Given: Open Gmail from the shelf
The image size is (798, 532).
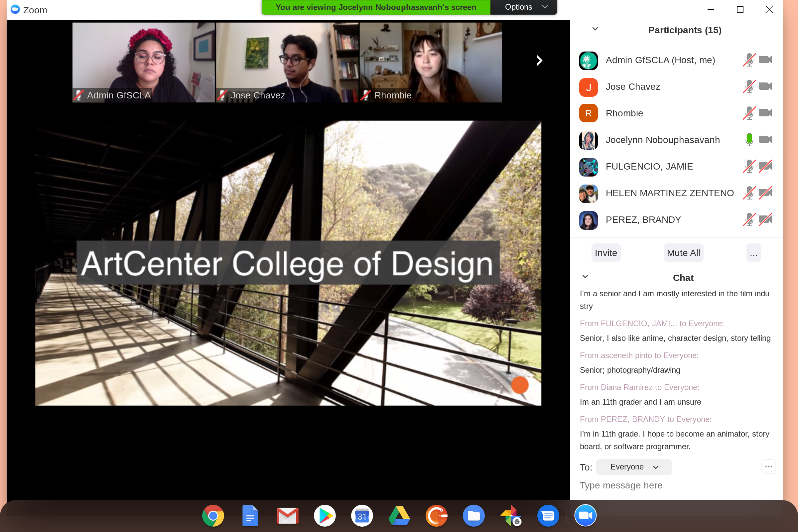Looking at the screenshot, I should click(x=287, y=516).
